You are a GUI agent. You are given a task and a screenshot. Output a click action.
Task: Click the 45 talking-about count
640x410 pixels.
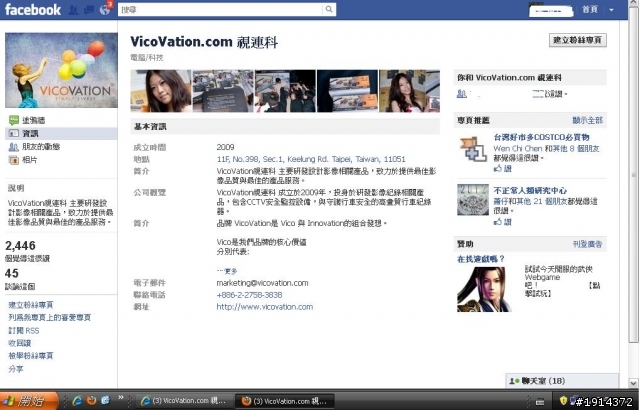(12, 273)
